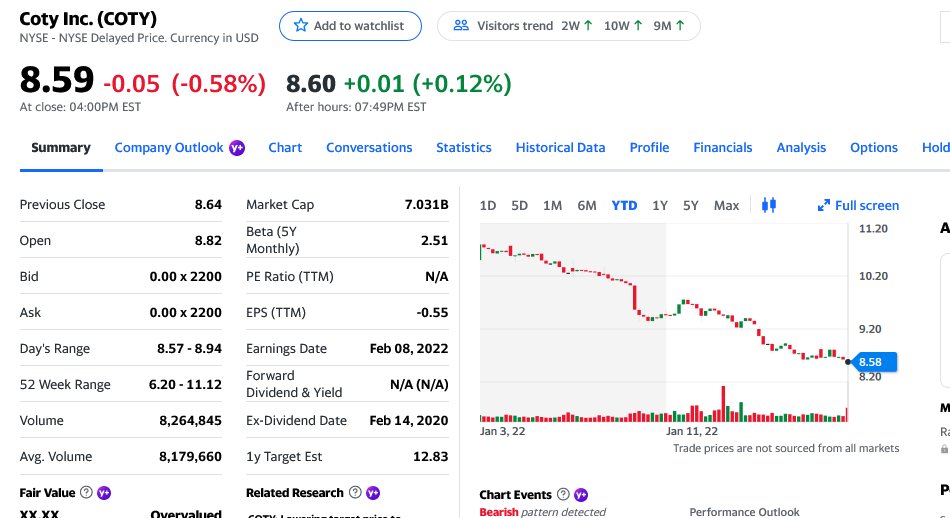The height and width of the screenshot is (518, 950).
Task: Click the Day's Range value 8.57 - 8.94
Action: (x=189, y=349)
